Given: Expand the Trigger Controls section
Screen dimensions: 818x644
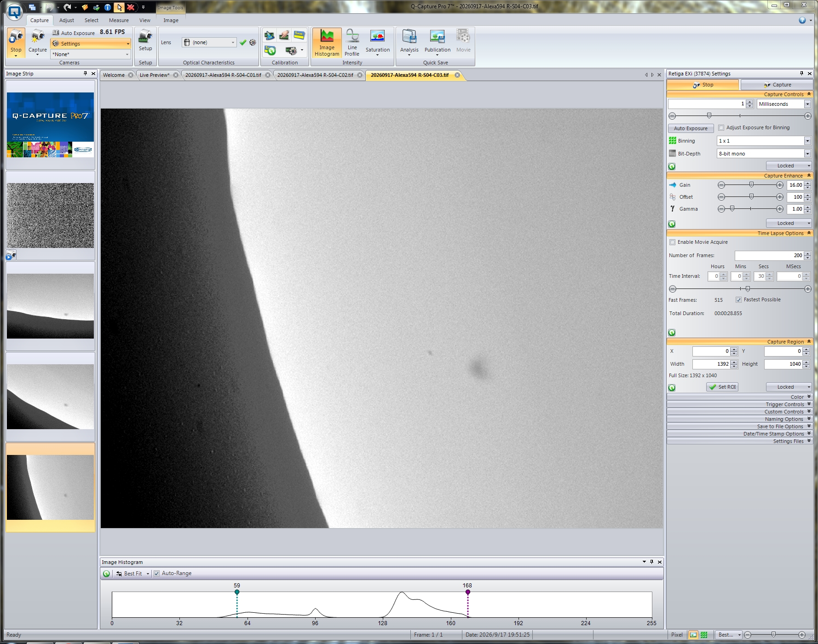Looking at the screenshot, I should (x=739, y=404).
